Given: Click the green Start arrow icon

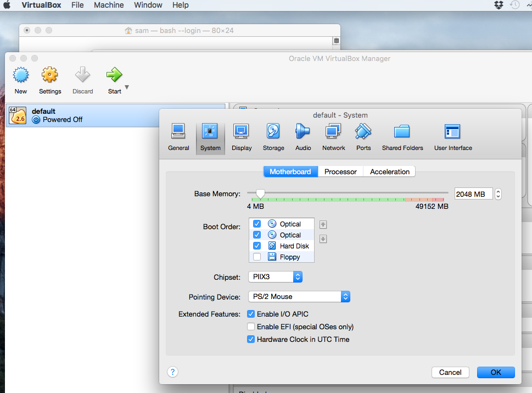Looking at the screenshot, I should tap(114, 75).
